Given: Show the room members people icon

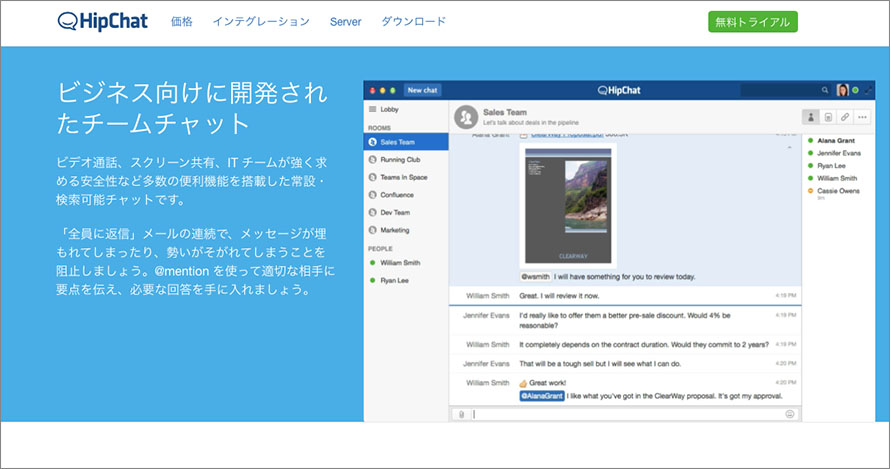Looking at the screenshot, I should (x=811, y=117).
